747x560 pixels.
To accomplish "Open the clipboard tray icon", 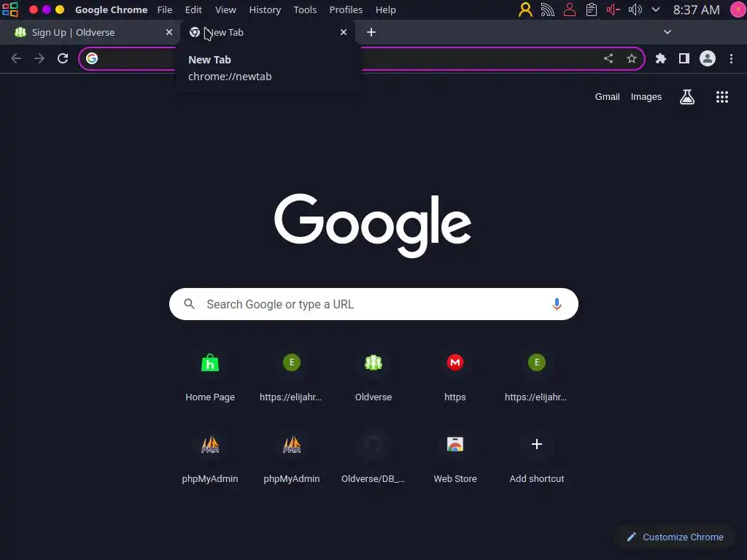I will tap(591, 9).
